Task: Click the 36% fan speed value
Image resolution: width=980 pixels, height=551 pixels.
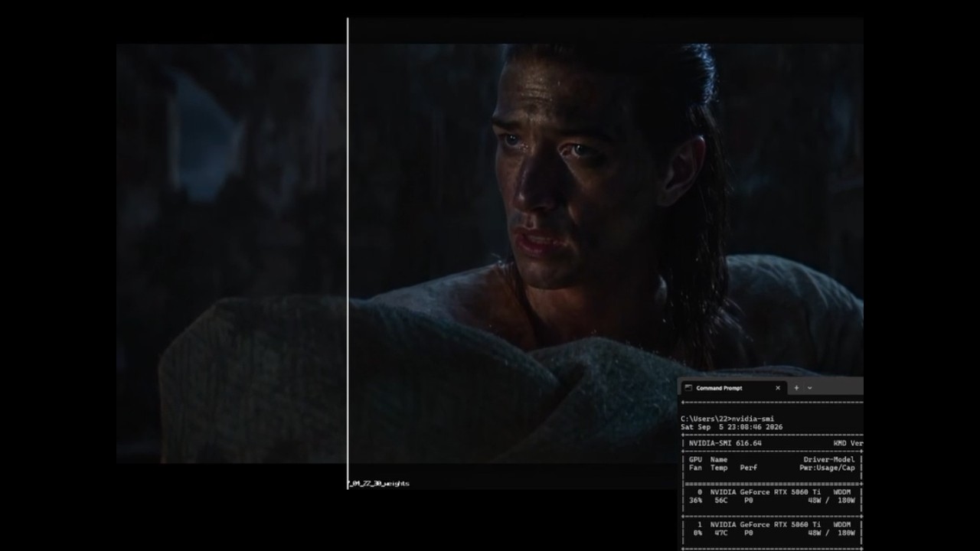Action: point(695,500)
